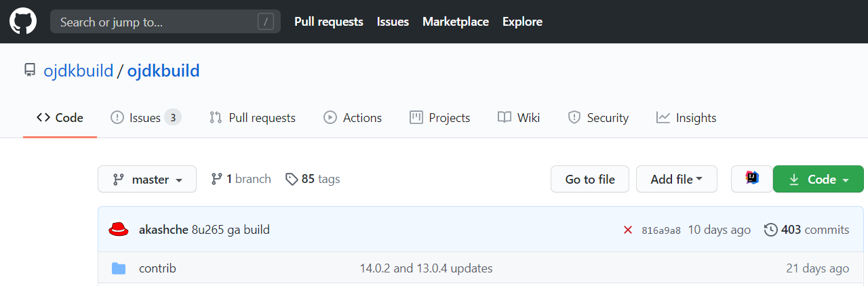Click the akashche avatar red hat
Screen dimensions: 868x286
[x=119, y=230]
